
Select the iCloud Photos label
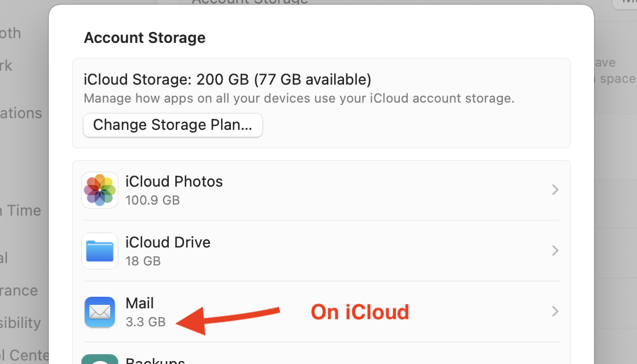pos(174,181)
